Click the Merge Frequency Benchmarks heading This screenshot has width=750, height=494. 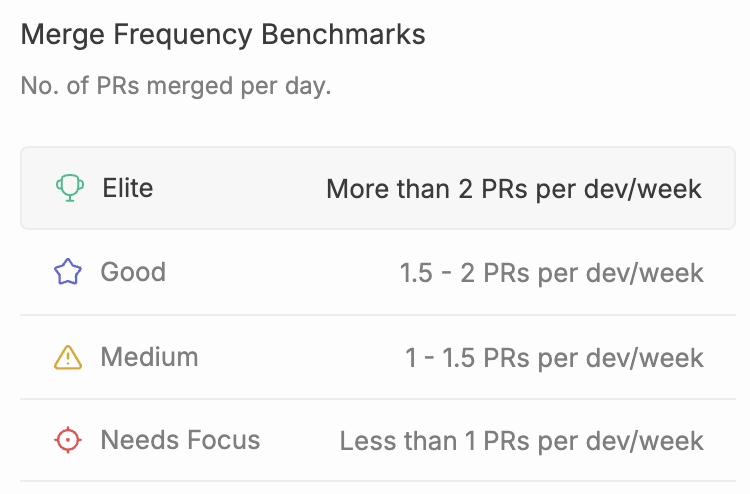[x=223, y=35]
